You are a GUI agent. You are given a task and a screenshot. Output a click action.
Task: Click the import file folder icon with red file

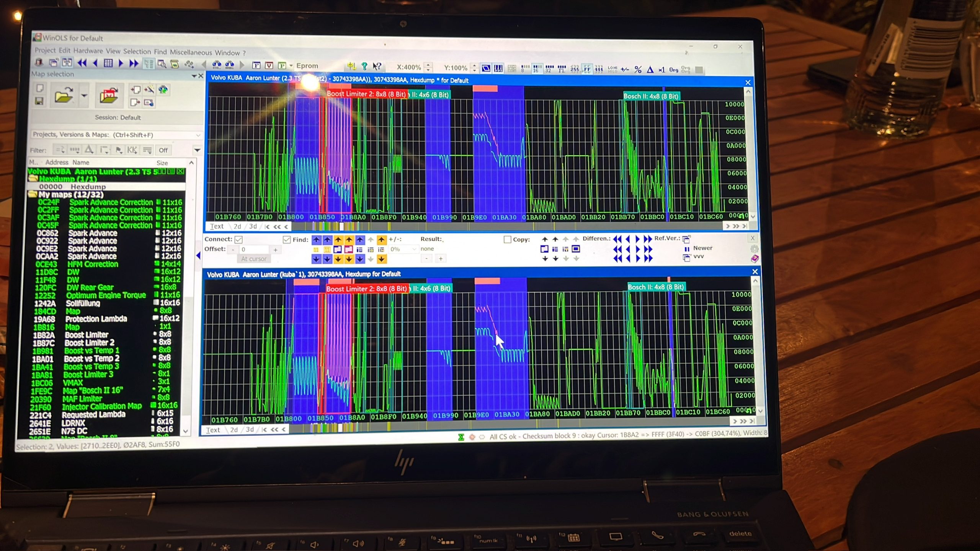coord(109,95)
